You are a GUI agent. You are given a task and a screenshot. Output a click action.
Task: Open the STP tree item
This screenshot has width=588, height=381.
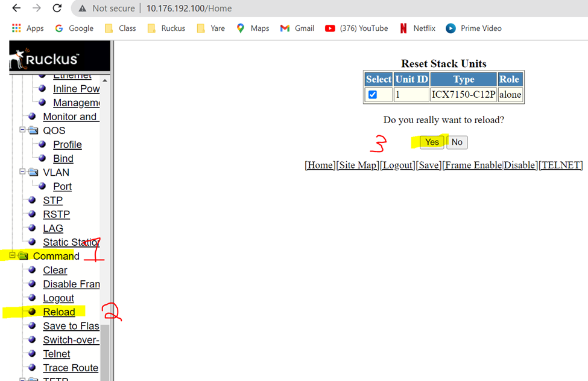52,200
